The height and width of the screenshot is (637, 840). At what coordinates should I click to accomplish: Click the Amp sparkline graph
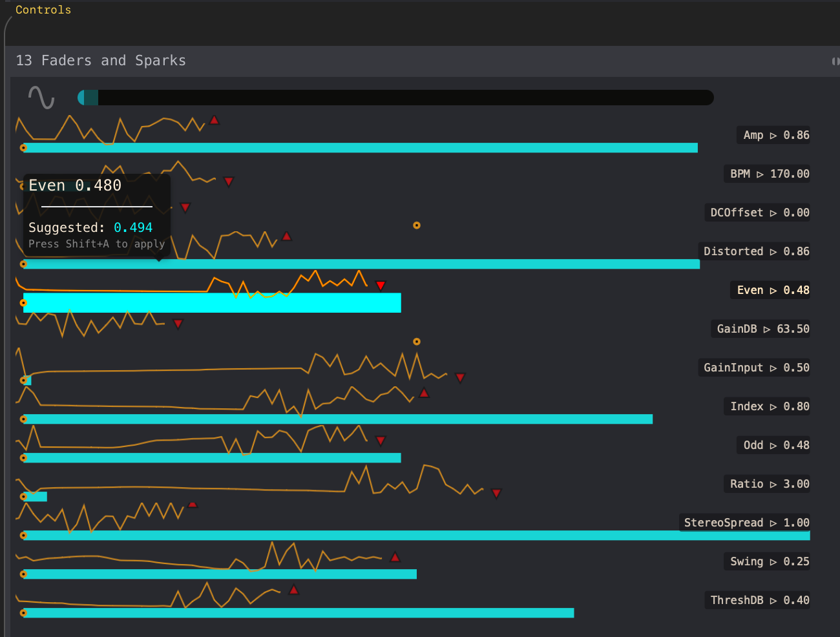point(110,130)
